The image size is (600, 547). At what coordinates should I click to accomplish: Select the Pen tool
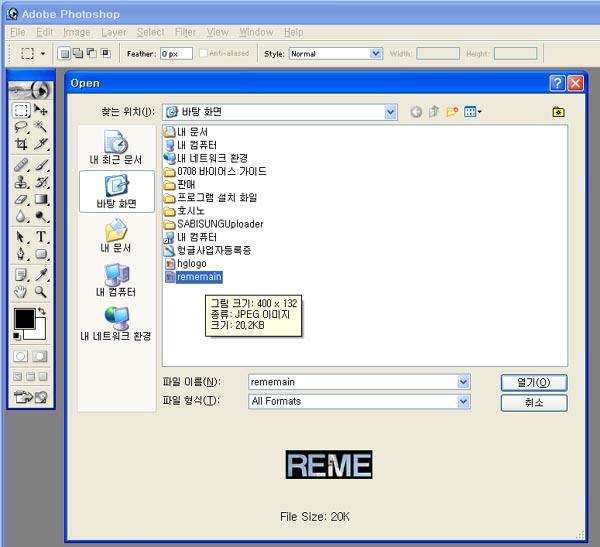click(x=21, y=254)
